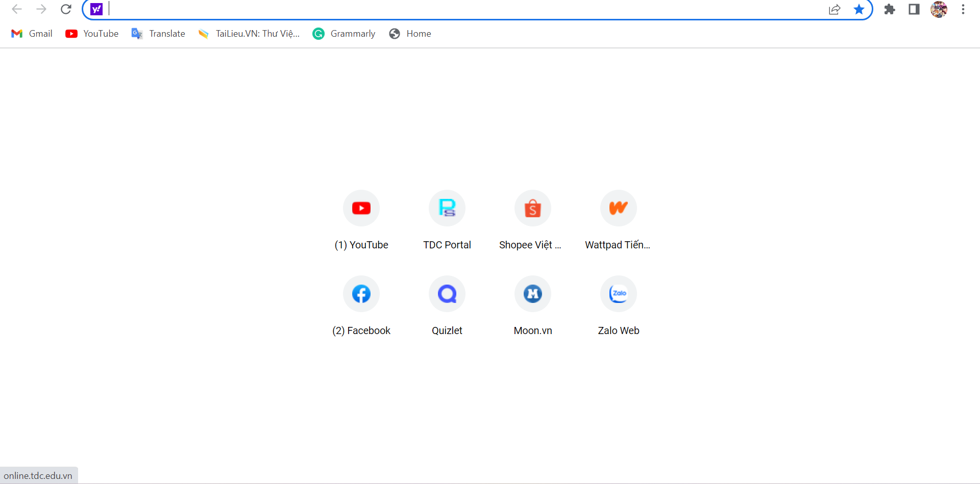Open the Extensions puzzle icon

890,9
